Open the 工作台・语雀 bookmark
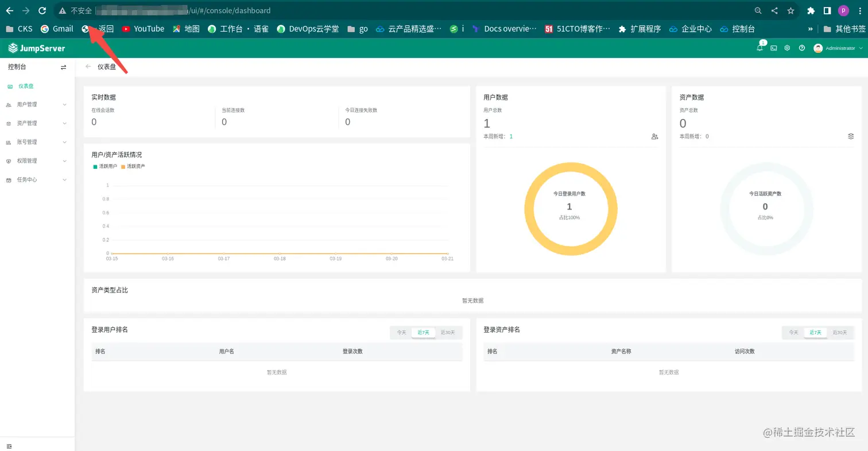 (x=238, y=29)
